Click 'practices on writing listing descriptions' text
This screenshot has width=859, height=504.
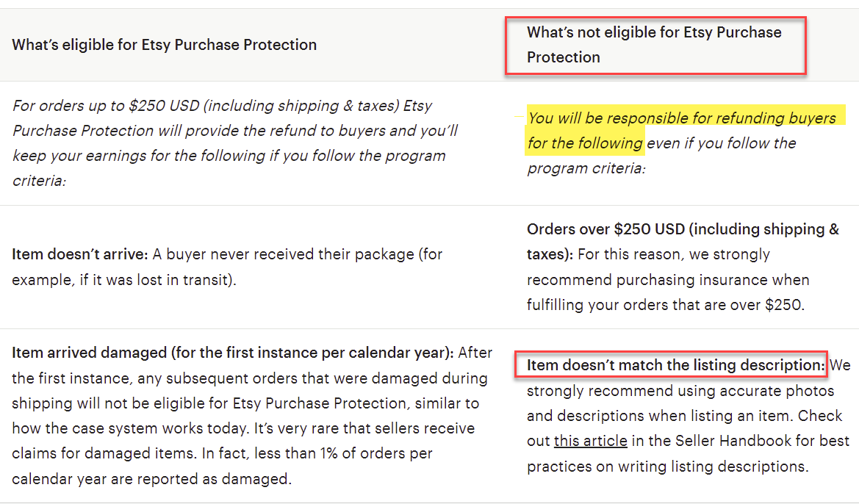tap(668, 467)
